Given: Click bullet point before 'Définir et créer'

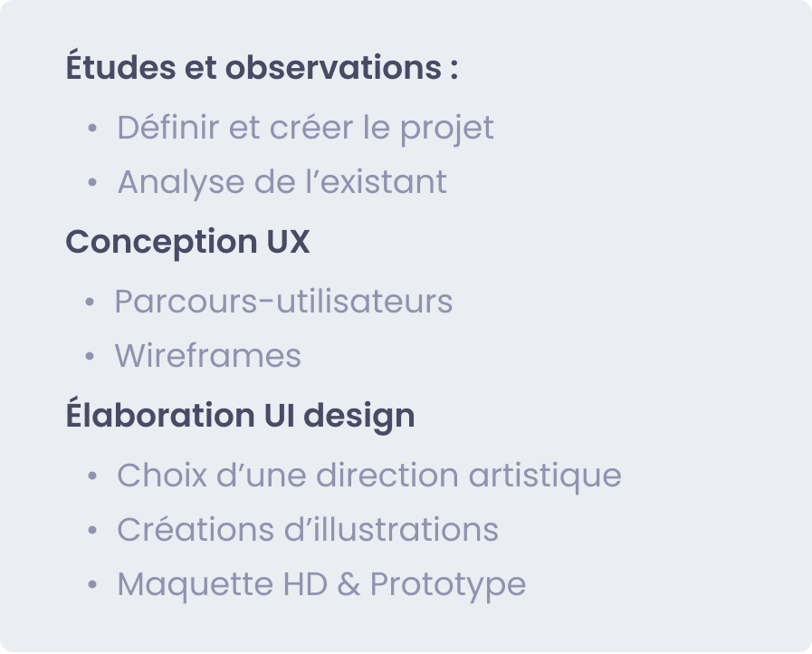Looking at the screenshot, I should (x=92, y=128).
